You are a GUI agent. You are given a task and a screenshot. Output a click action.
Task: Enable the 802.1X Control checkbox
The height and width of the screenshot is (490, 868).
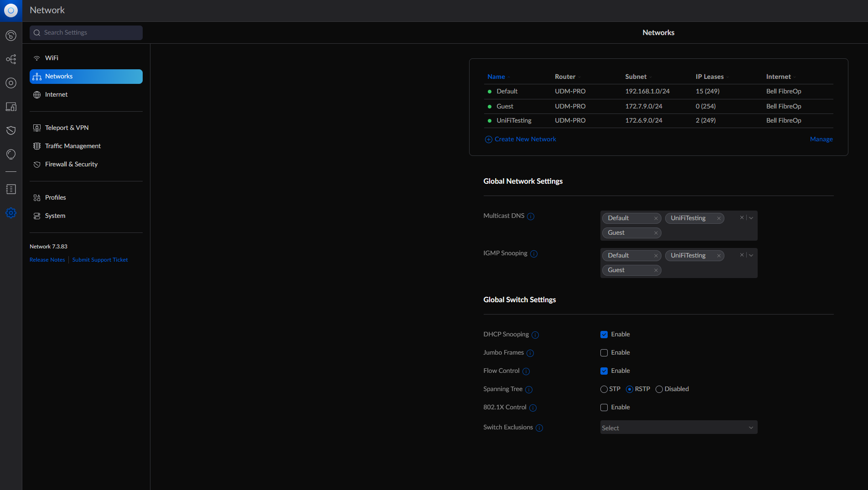604,407
